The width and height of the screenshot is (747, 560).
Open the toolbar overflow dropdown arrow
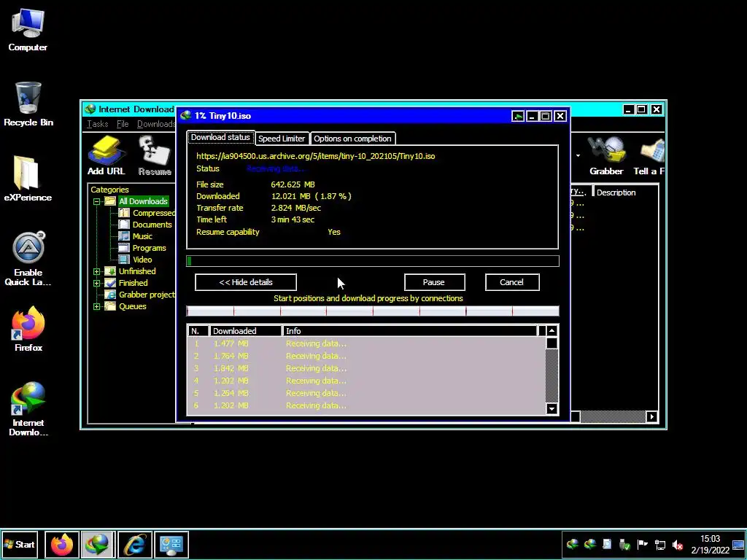pyautogui.click(x=578, y=156)
